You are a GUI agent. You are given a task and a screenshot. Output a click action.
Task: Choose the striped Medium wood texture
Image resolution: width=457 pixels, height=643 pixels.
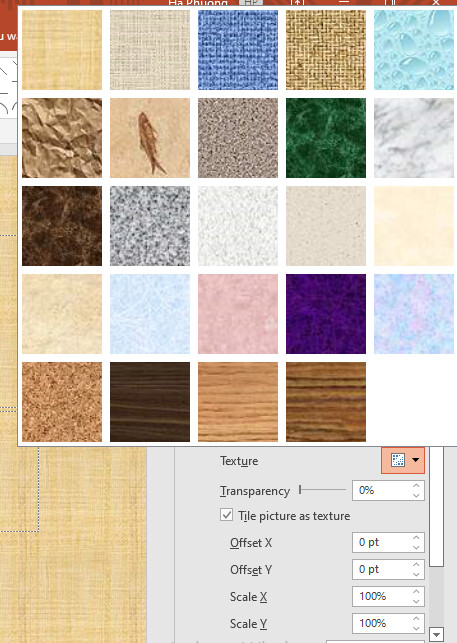point(326,402)
